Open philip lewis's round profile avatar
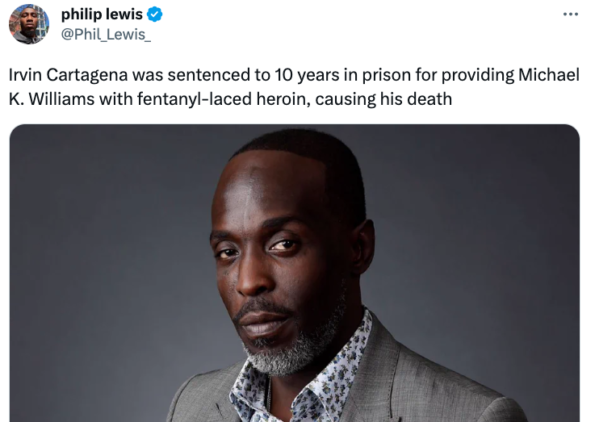The height and width of the screenshot is (422, 595). [29, 24]
